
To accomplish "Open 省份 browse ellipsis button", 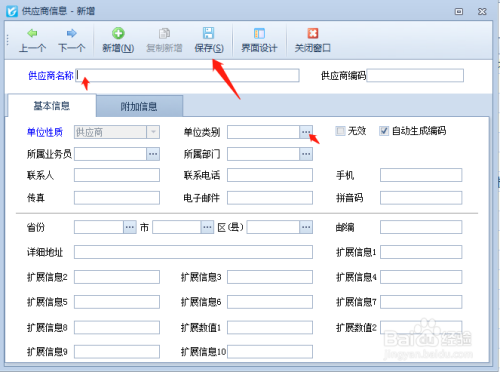I will 130,227.
